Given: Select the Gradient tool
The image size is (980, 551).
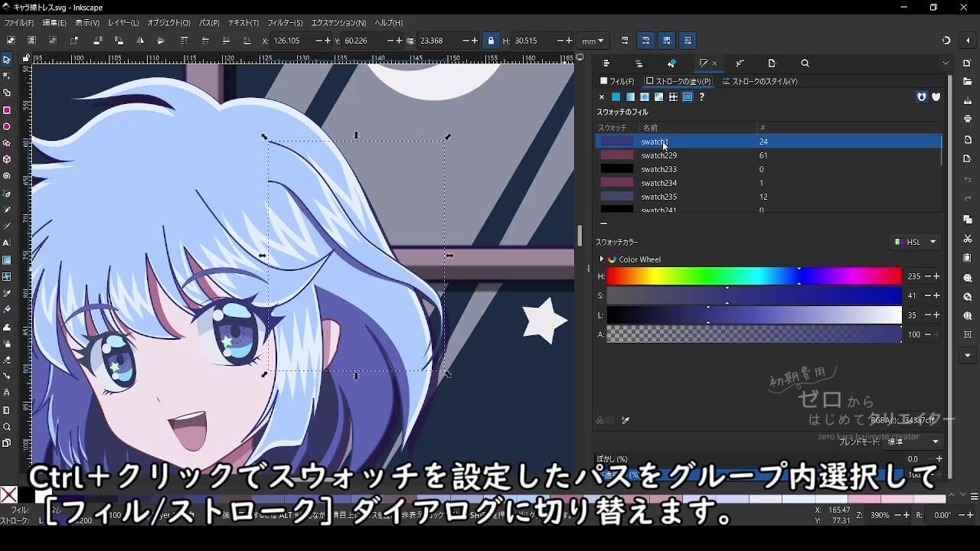Looking at the screenshot, I should coord(7,260).
